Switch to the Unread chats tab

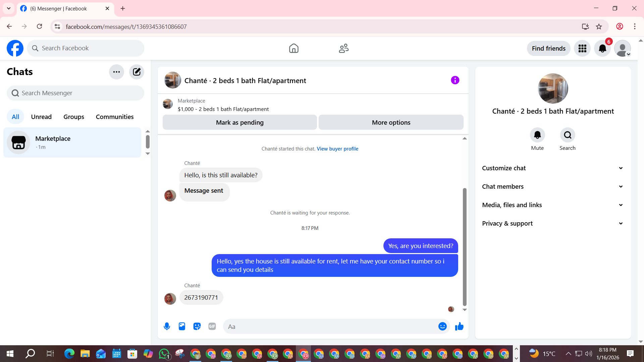pyautogui.click(x=41, y=117)
